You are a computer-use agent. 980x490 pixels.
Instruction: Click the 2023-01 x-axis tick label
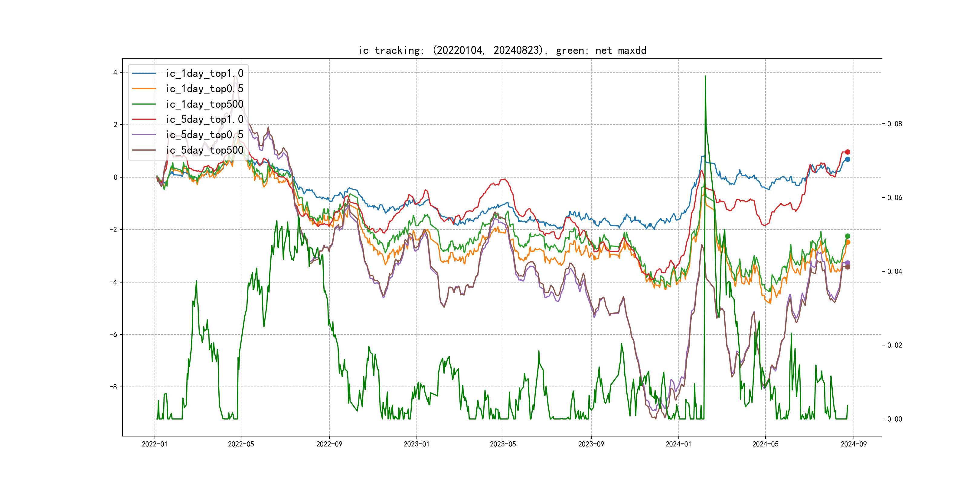click(416, 444)
